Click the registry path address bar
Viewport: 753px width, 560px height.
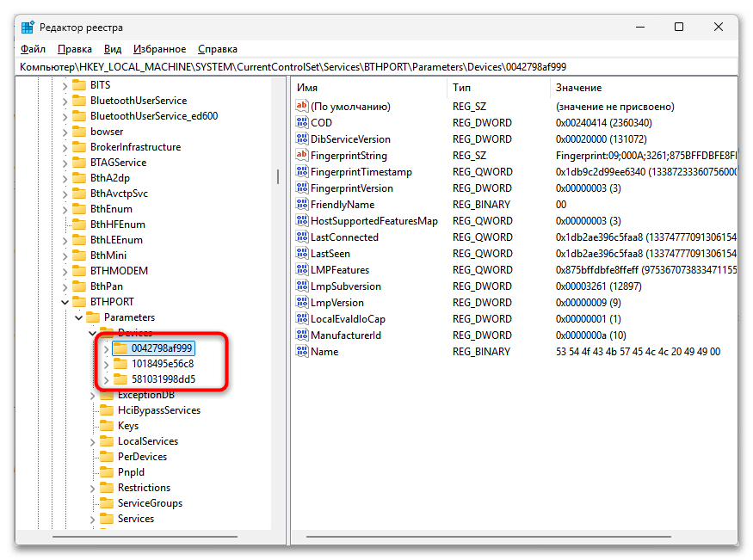click(377, 67)
